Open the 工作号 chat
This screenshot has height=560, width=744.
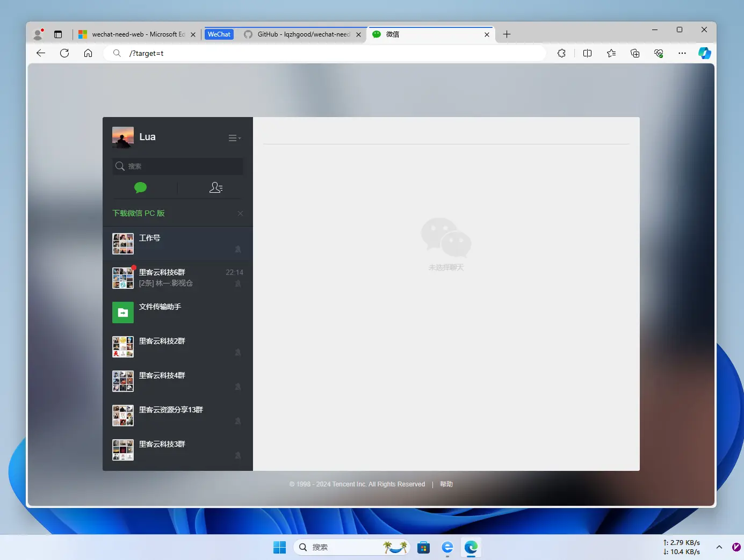pos(178,244)
